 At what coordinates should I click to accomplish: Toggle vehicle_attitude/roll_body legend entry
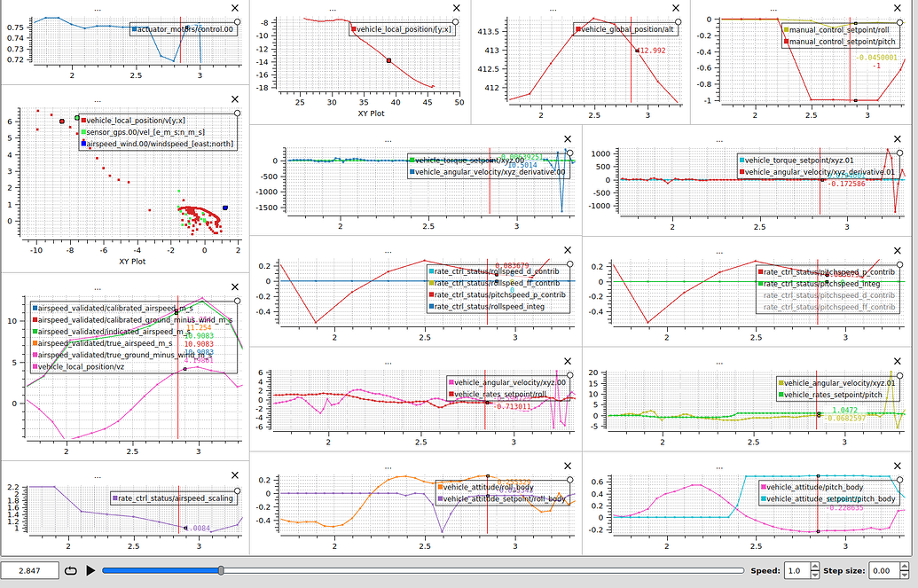[486, 487]
